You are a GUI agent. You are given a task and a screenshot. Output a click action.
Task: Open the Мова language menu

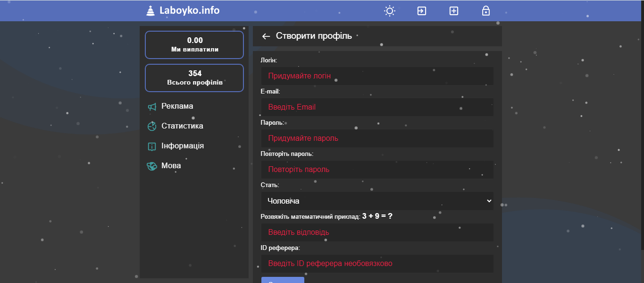coord(171,166)
